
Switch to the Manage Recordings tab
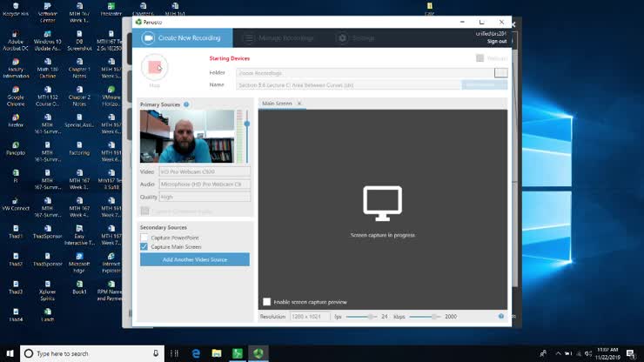pyautogui.click(x=278, y=38)
